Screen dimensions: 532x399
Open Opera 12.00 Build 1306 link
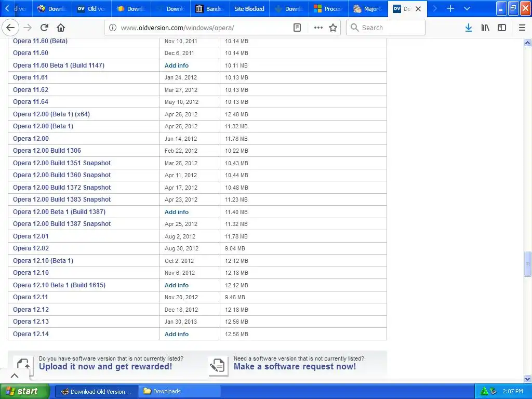[x=47, y=151]
